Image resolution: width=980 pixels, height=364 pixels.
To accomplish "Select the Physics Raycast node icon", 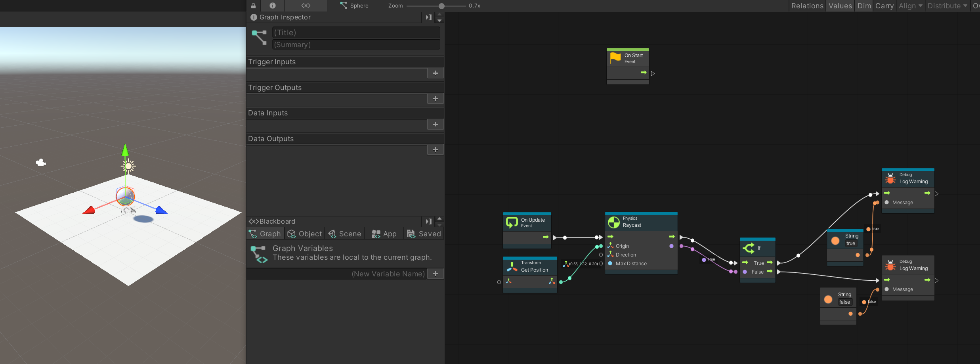I will coord(614,222).
